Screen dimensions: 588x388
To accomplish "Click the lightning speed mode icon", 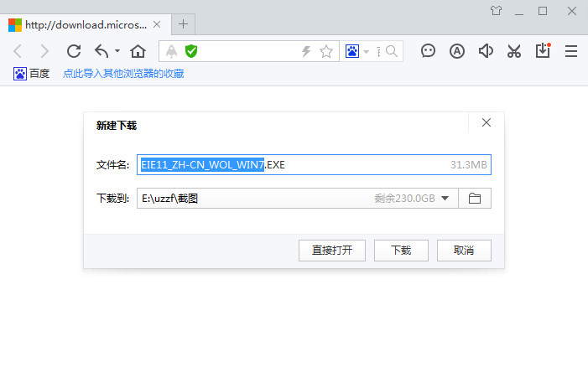I will [306, 51].
